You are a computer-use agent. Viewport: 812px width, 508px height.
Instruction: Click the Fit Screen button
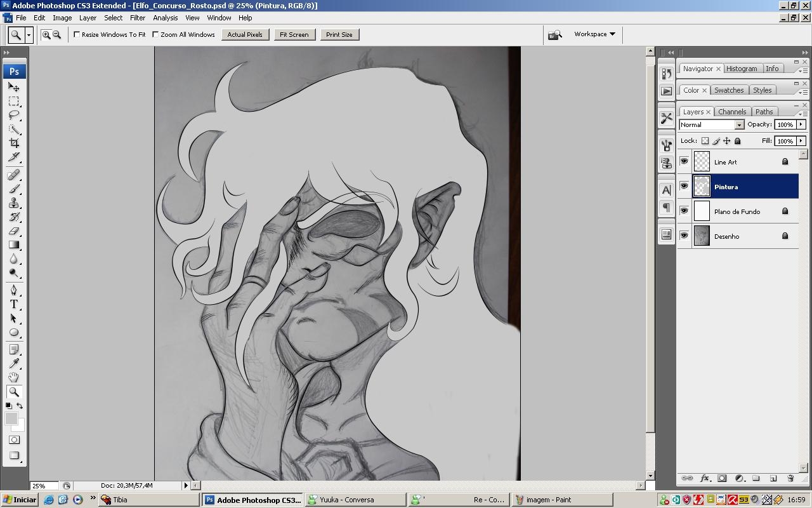pyautogui.click(x=294, y=34)
